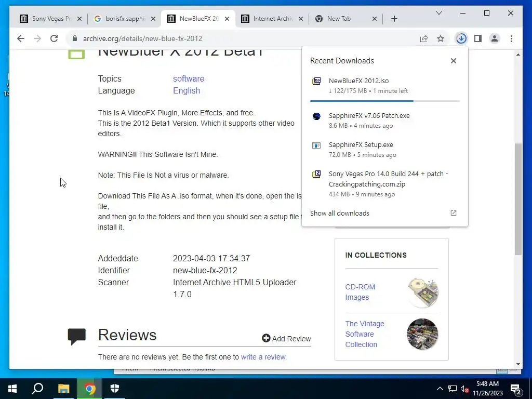The image size is (532, 399).
Task: Open File Explorer from taskbar
Action: point(63,389)
